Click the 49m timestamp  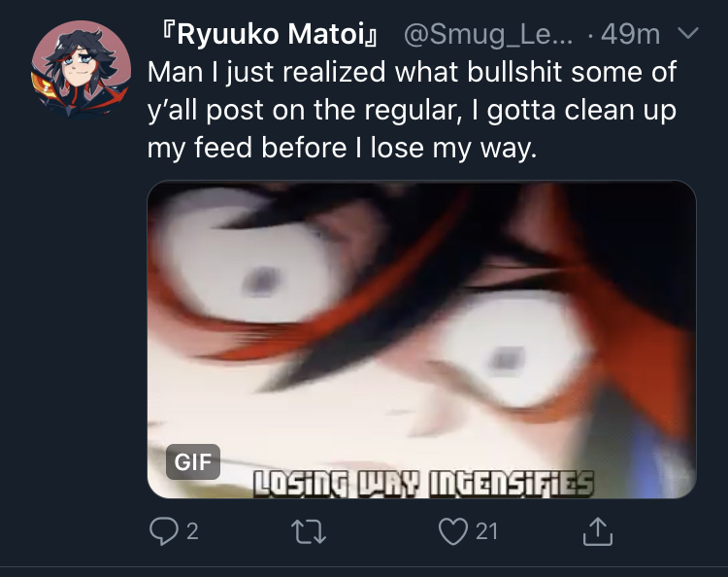[x=630, y=34]
